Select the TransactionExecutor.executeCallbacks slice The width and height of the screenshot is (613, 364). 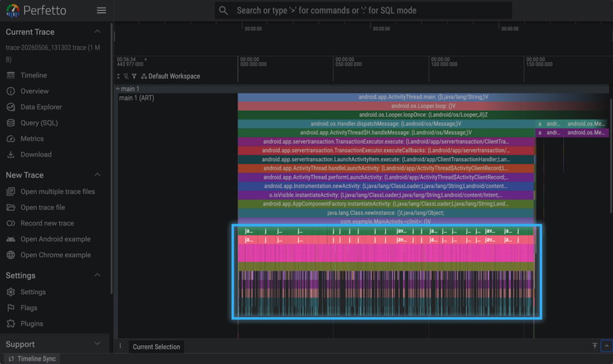click(x=386, y=151)
